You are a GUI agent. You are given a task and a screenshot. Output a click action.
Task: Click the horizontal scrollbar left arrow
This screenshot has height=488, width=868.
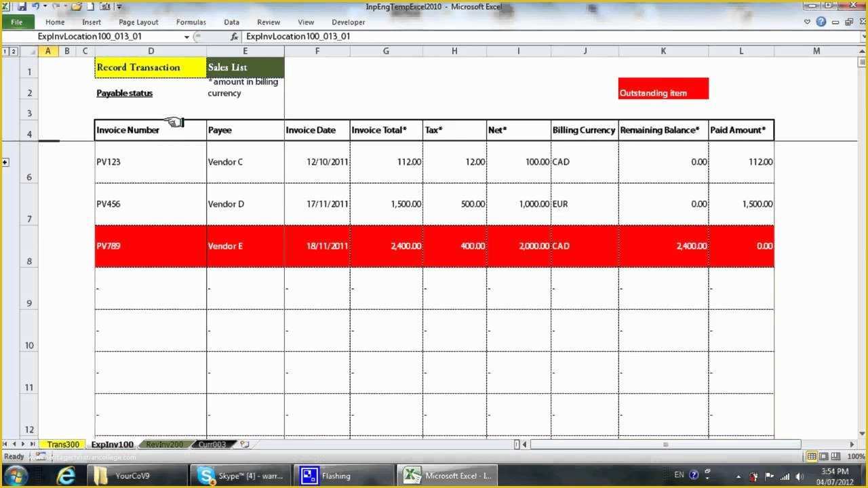526,445
